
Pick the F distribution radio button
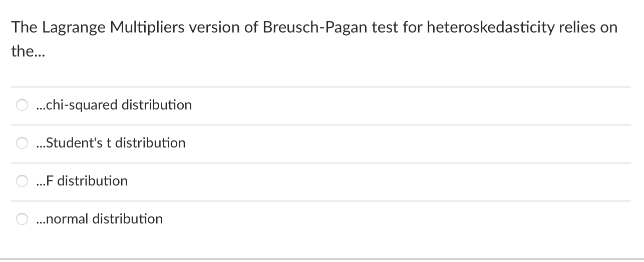(22, 181)
